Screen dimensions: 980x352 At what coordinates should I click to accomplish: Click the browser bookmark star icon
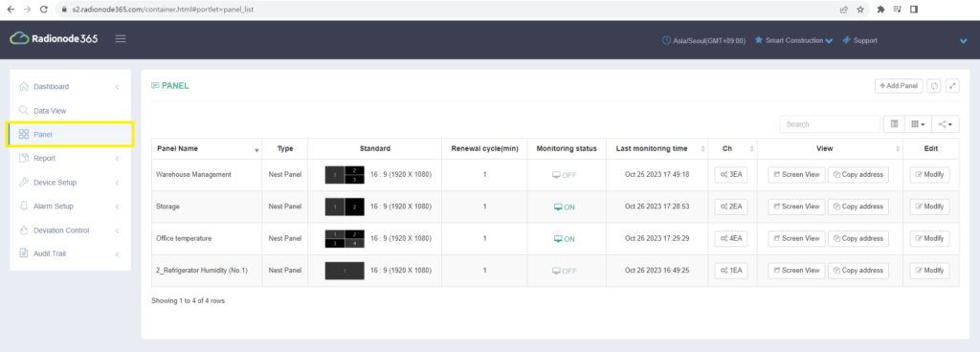(860, 10)
